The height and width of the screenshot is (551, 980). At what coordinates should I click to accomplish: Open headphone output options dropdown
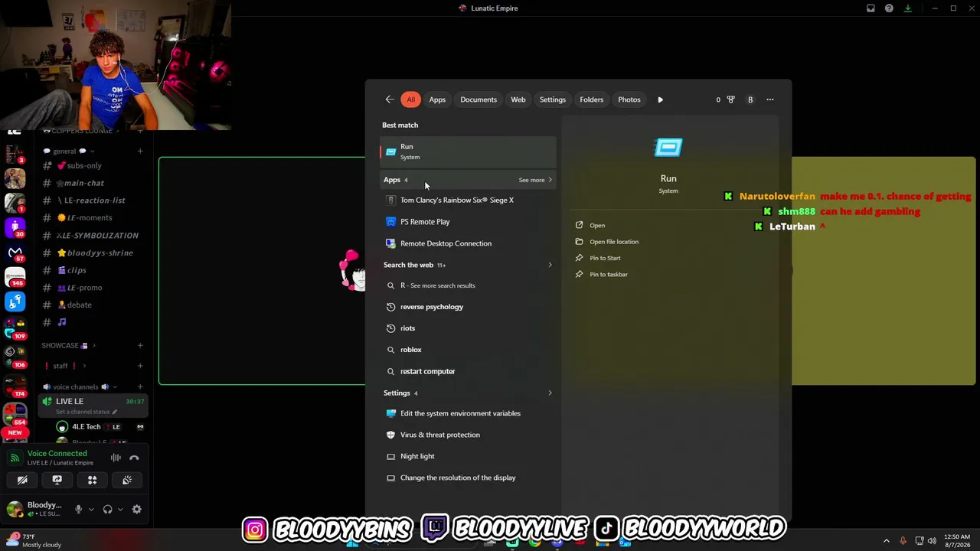pos(120,510)
